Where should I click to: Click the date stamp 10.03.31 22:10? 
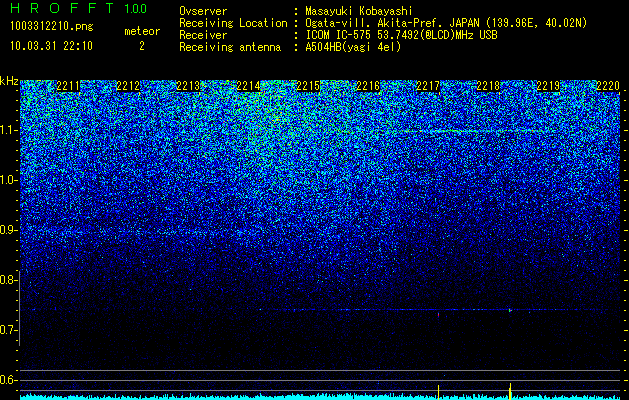point(51,46)
